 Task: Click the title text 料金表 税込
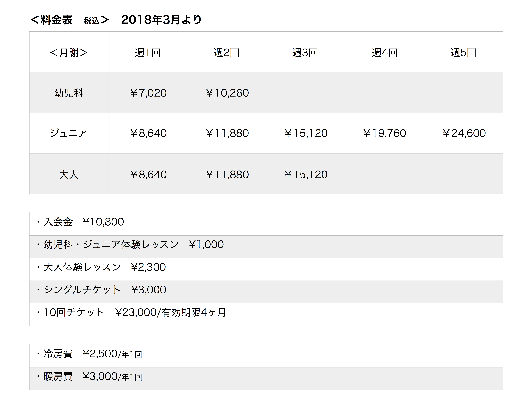70,20
